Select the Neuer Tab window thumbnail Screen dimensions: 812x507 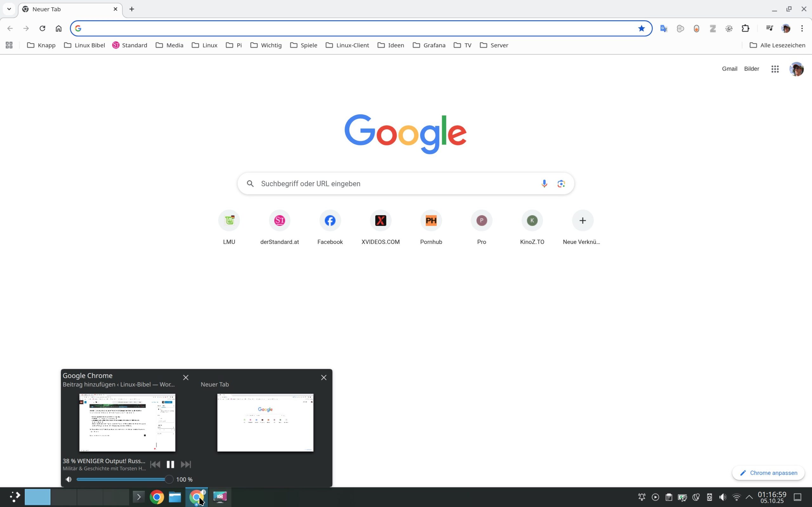coord(265,422)
